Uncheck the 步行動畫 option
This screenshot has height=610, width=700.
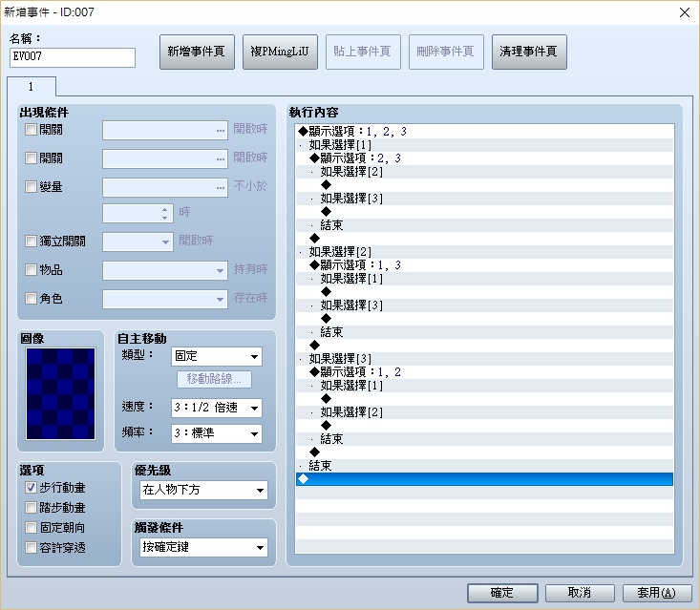pyautogui.click(x=31, y=488)
